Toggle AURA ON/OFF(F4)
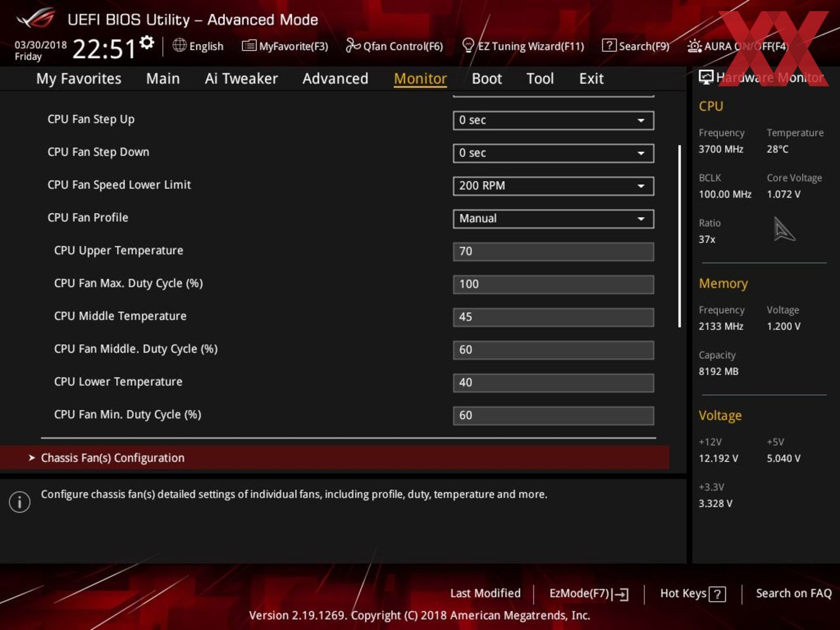The image size is (840, 630). tap(737, 46)
